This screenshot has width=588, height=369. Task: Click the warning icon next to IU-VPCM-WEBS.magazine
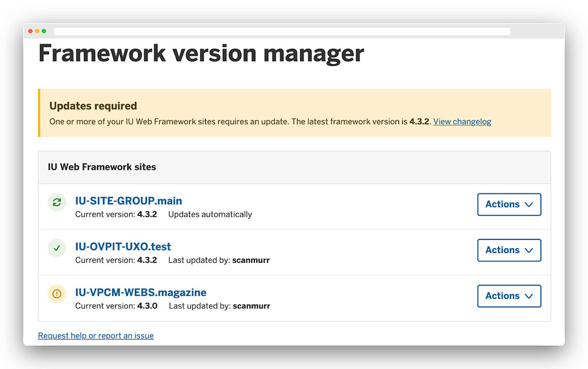pyautogui.click(x=57, y=294)
